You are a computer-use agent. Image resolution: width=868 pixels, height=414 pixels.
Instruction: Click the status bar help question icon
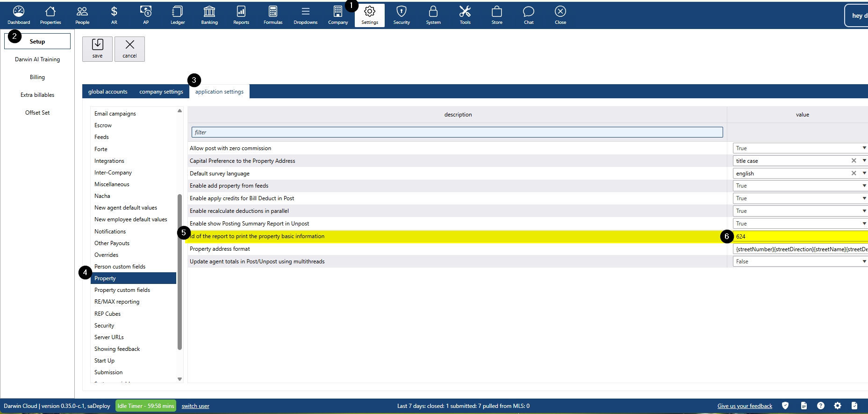(821, 406)
